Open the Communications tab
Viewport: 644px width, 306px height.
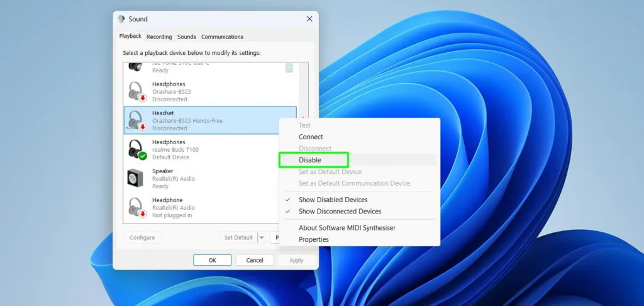(222, 37)
